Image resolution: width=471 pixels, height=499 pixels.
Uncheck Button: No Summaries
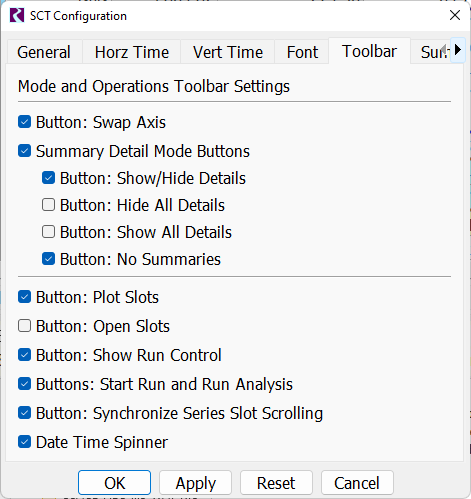tap(49, 259)
